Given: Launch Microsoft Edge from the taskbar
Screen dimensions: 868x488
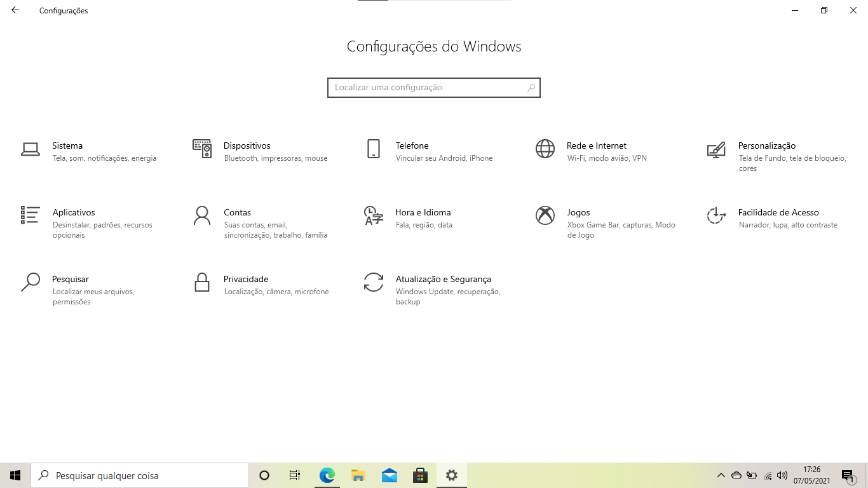Looking at the screenshot, I should coord(326,475).
